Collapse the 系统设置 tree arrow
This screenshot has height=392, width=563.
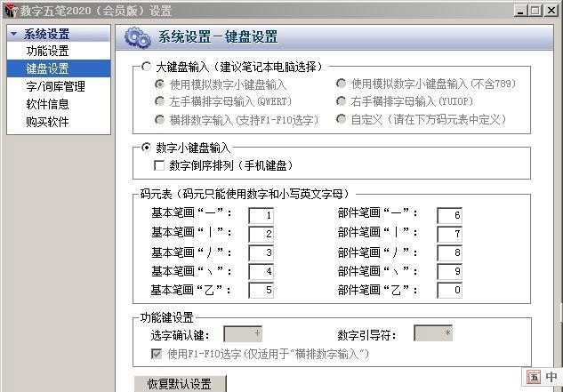(14, 34)
